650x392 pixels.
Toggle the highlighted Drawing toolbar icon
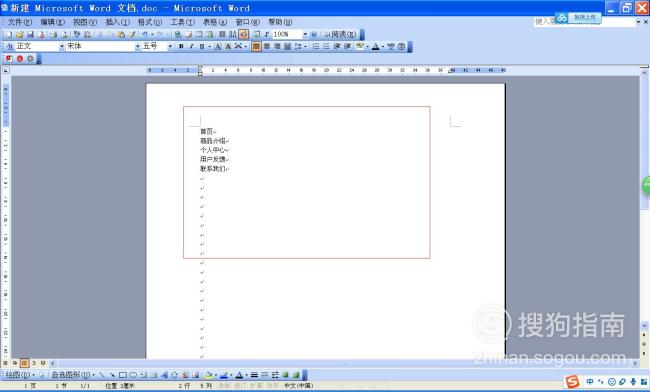click(x=243, y=34)
